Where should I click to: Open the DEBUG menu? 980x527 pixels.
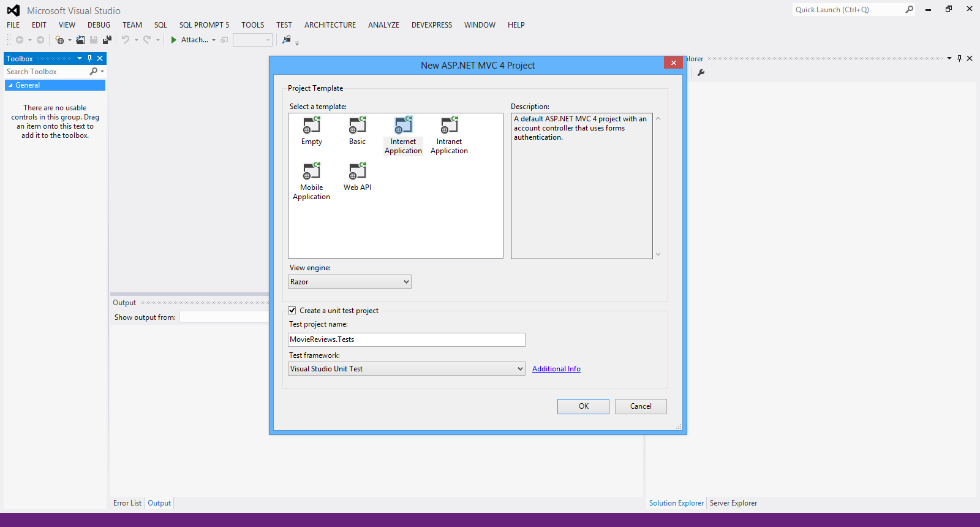[99, 25]
